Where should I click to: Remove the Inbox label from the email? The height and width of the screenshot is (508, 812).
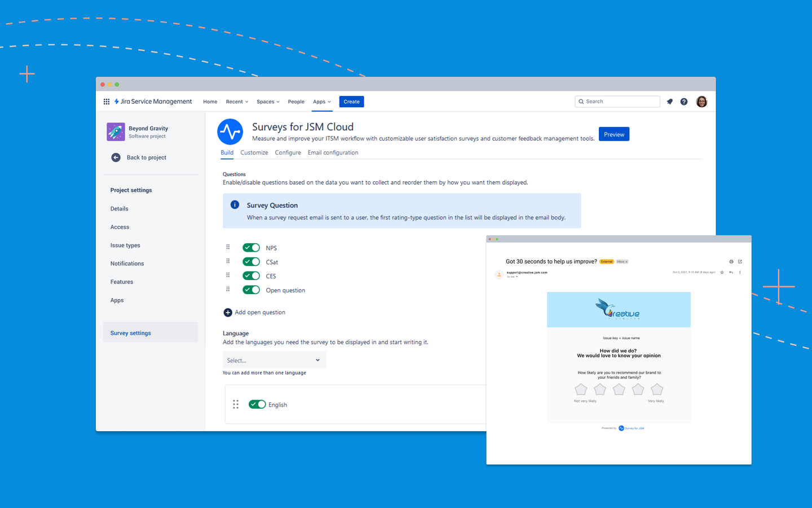coord(626,262)
